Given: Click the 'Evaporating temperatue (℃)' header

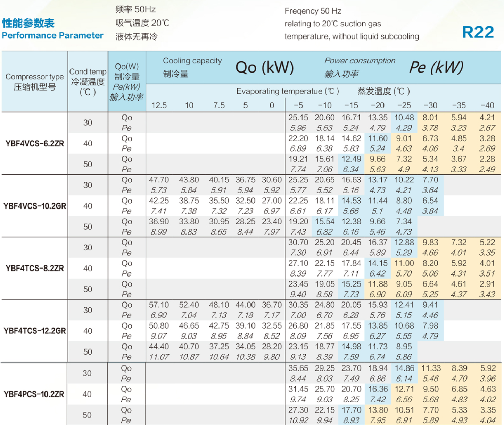Looking at the screenshot, I should pos(288,91).
